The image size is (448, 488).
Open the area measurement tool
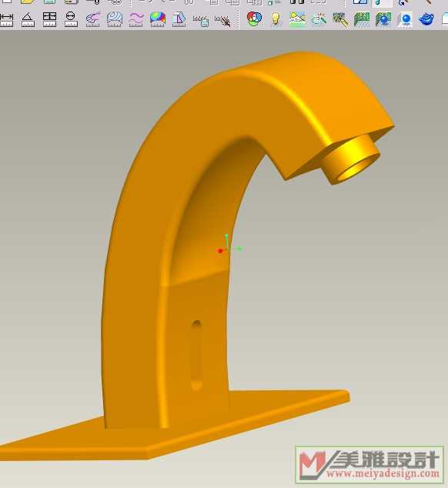pos(49,19)
